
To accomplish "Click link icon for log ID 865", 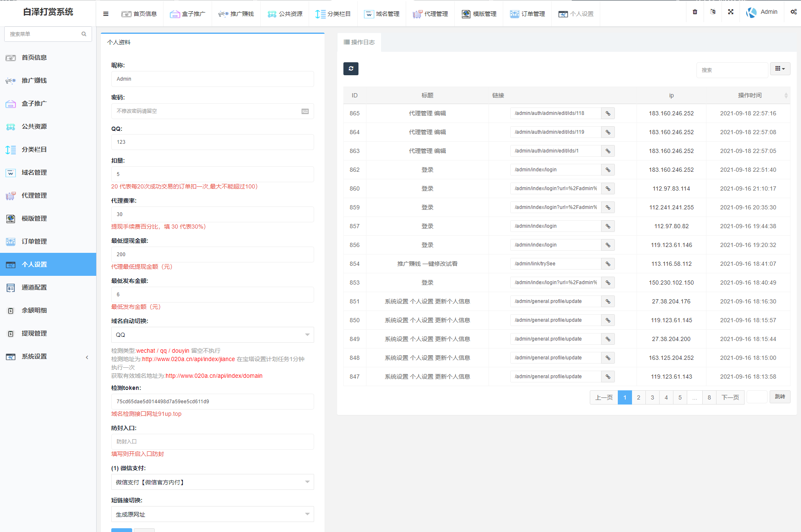I will [608, 113].
